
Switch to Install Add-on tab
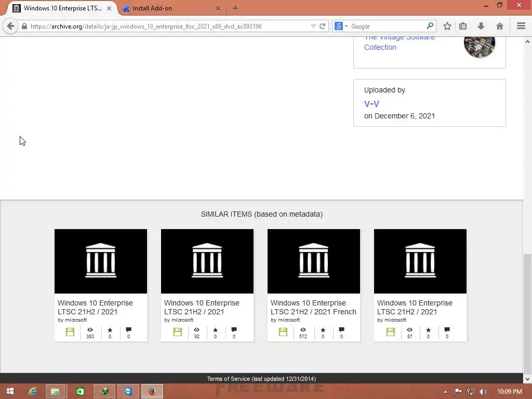click(x=152, y=8)
